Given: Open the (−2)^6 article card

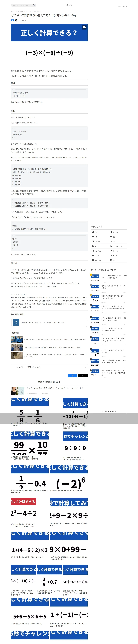Looking at the screenshot, I should point(69,478).
